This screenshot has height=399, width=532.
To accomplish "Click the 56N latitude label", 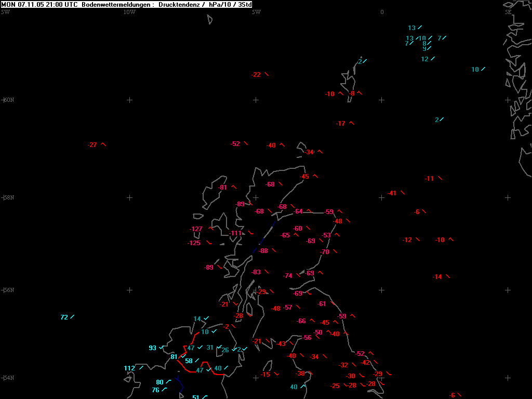I will coord(7,290).
